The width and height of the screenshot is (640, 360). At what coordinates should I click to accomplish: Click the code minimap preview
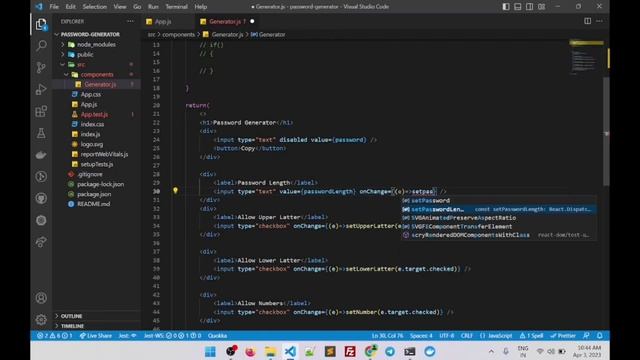(x=586, y=58)
